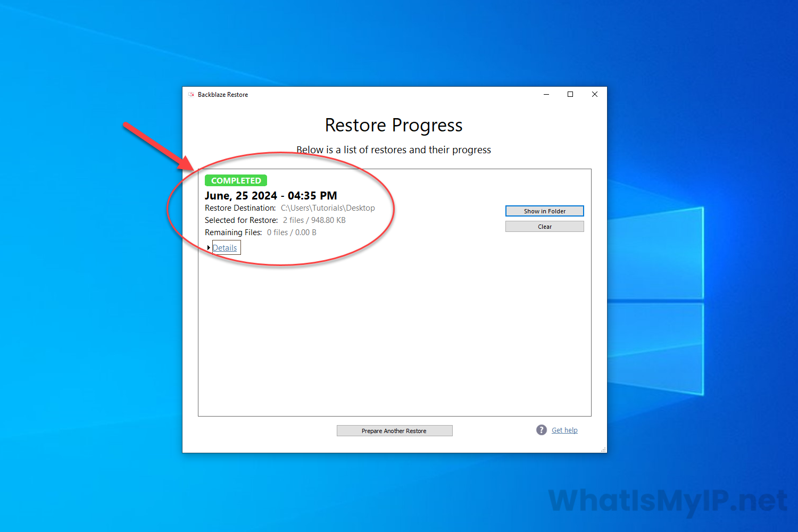Minimize the Backblaze Restore window
Viewport: 798px width, 532px height.
546,95
